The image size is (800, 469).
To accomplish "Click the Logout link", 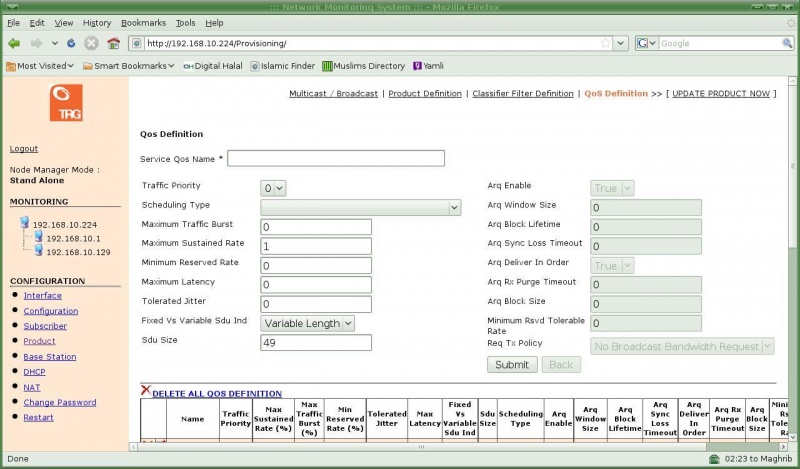I will click(23, 149).
